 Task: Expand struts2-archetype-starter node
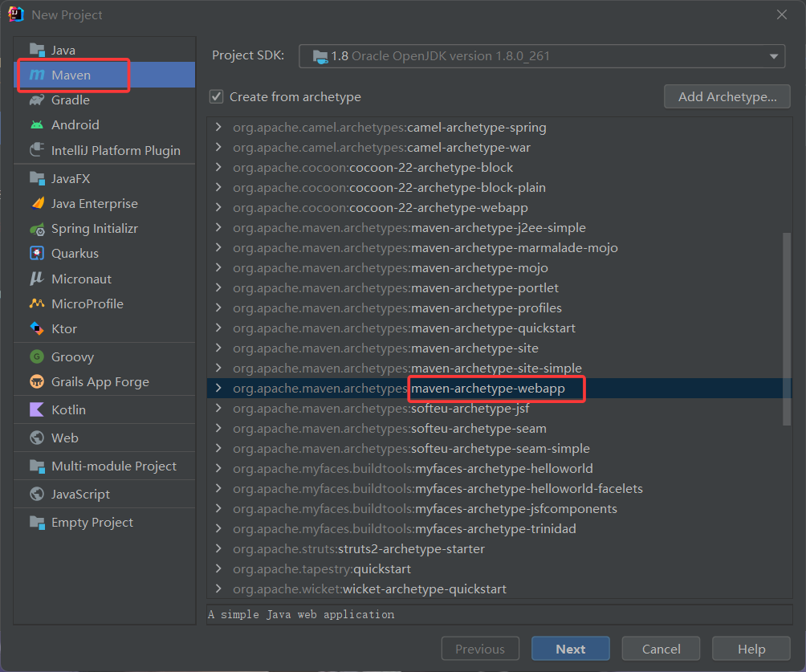click(x=218, y=548)
